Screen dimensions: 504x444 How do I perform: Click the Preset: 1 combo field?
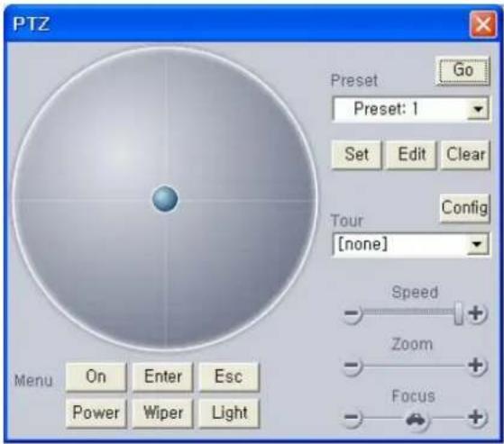(x=410, y=110)
